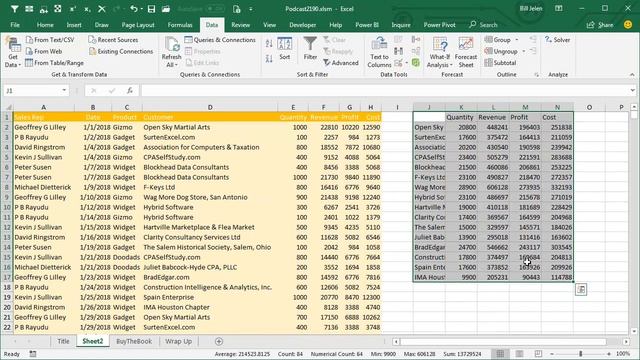Click green Manage Data Model icon

click(416, 62)
